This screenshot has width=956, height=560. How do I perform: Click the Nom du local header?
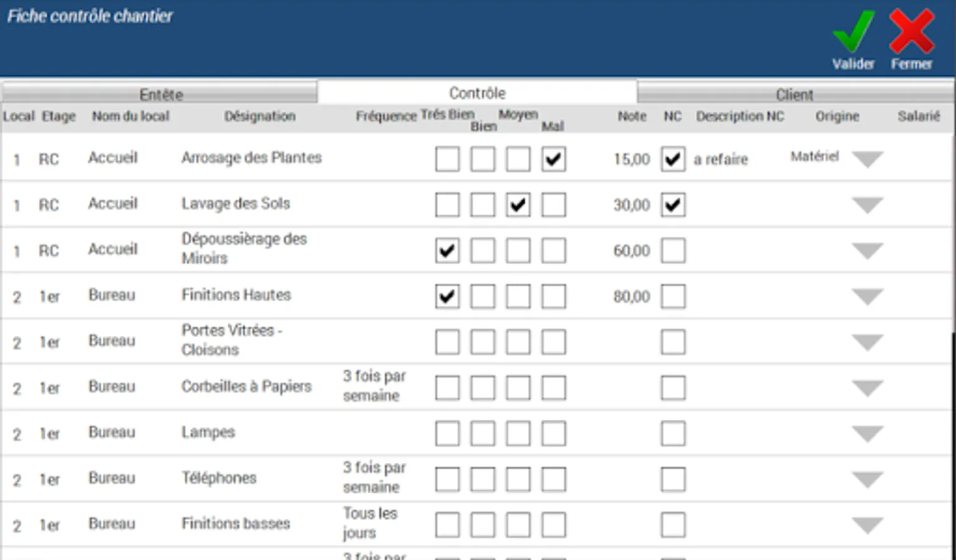tap(131, 116)
